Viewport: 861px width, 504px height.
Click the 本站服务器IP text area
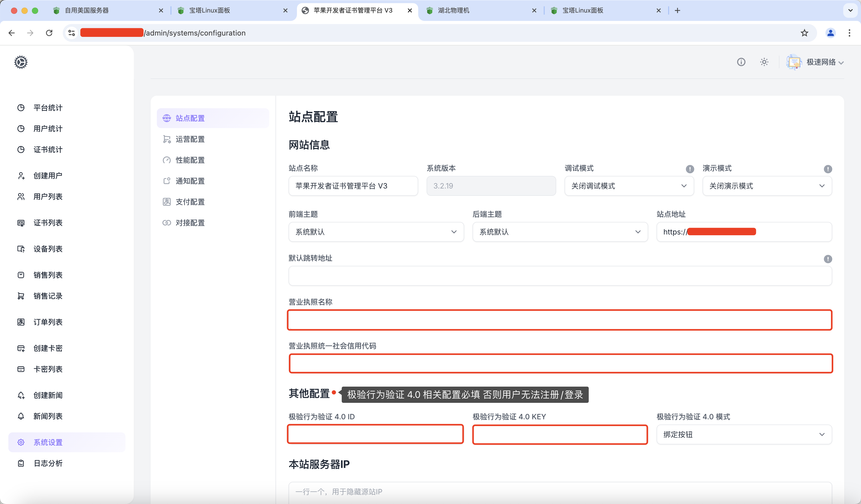pos(560,493)
